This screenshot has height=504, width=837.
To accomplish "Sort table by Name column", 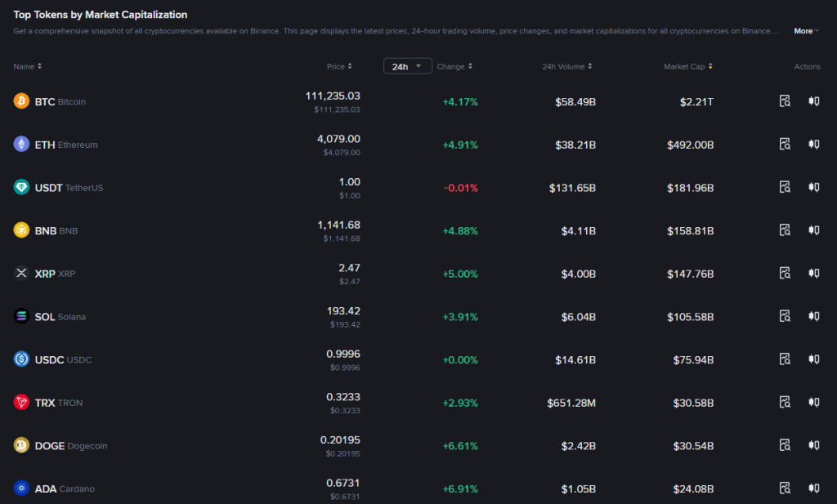I will 27,67.
